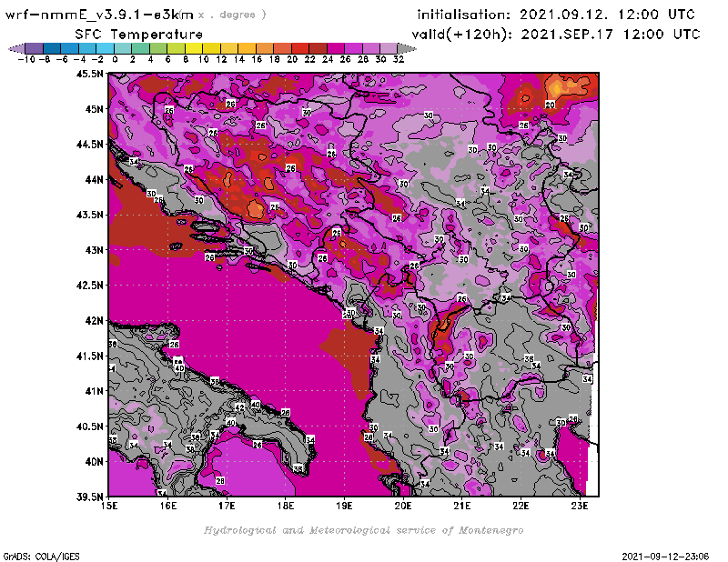Click the '0' tick on the color scale
Viewport: 728px width, 562px height.
point(115,59)
